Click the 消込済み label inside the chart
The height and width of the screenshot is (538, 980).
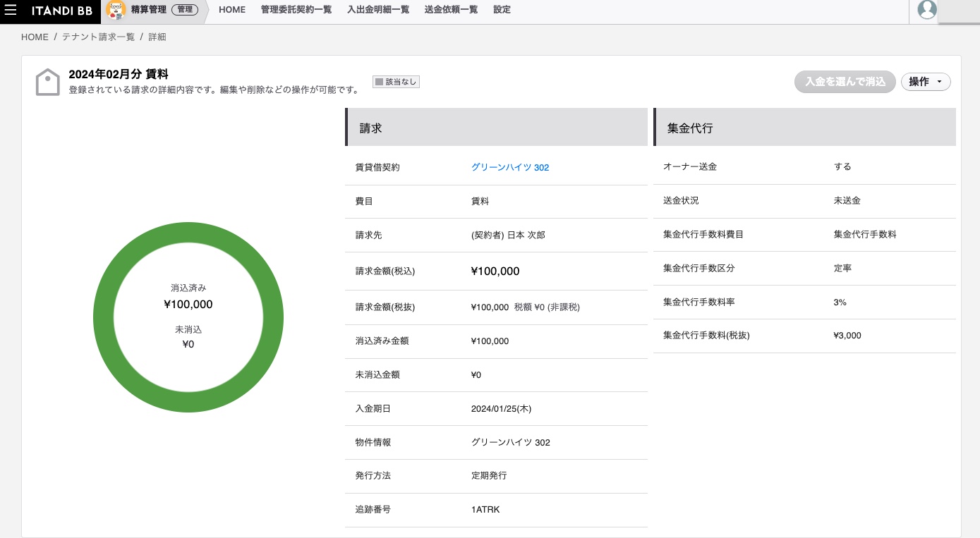tap(188, 288)
